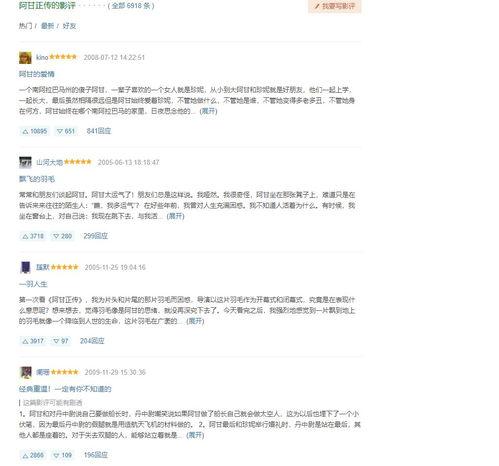The height and width of the screenshot is (466, 499).
Task: Upvote 山河大地's review with 3718 votes
Action: [33, 236]
